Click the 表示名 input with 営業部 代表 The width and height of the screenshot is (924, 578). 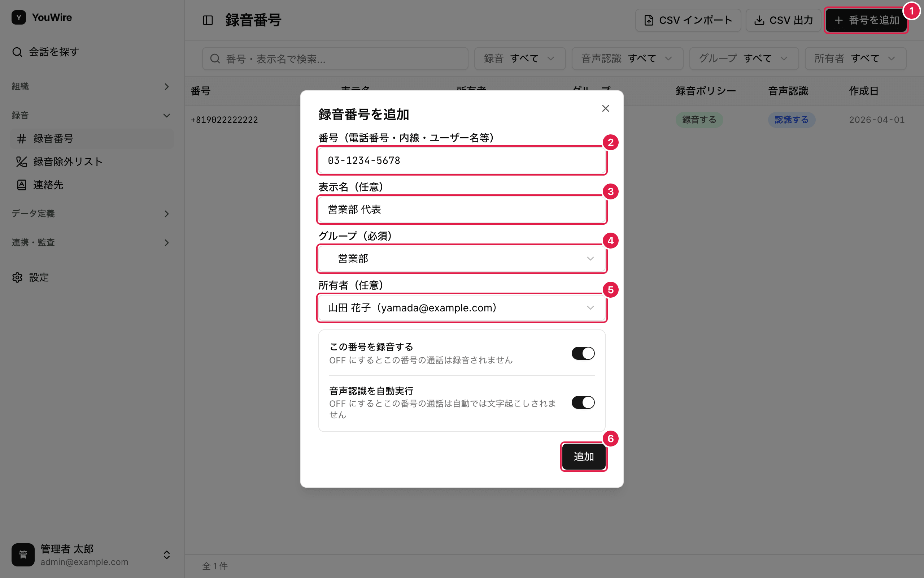[462, 210]
